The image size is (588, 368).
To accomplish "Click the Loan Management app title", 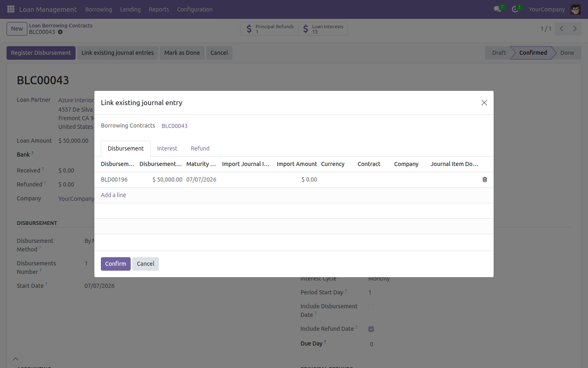I will tap(48, 9).
